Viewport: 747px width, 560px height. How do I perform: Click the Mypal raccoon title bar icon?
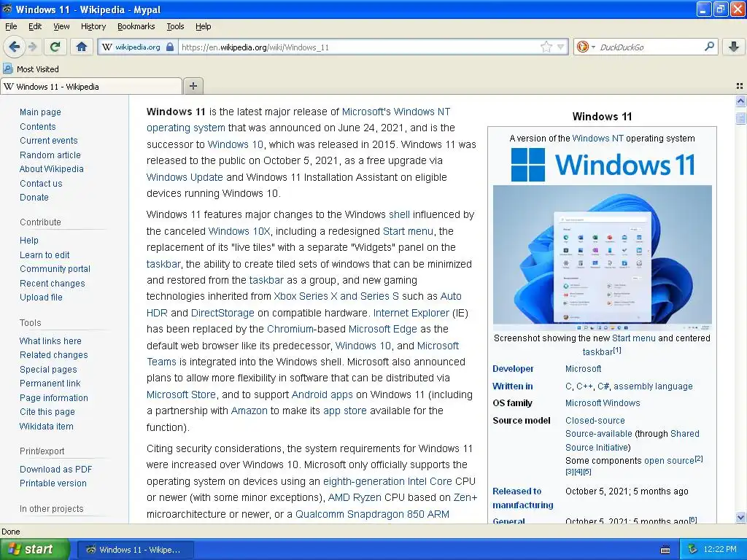pyautogui.click(x=7, y=9)
